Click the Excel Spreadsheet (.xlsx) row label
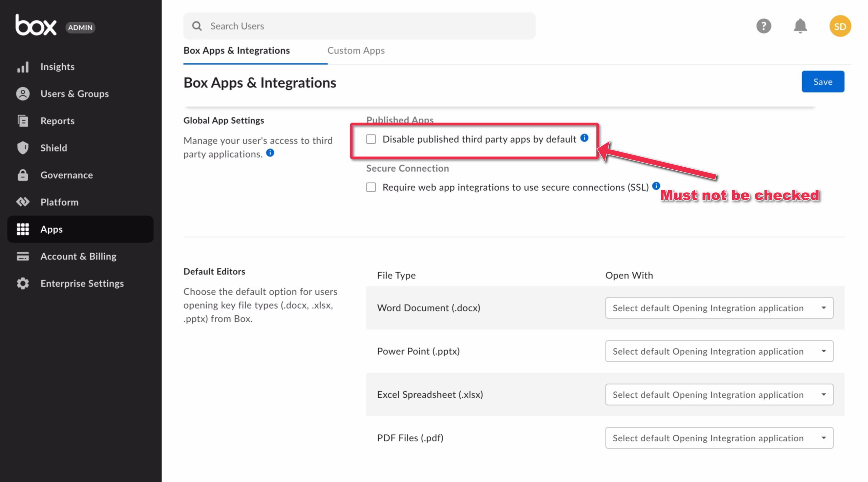The height and width of the screenshot is (482, 868). tap(430, 395)
